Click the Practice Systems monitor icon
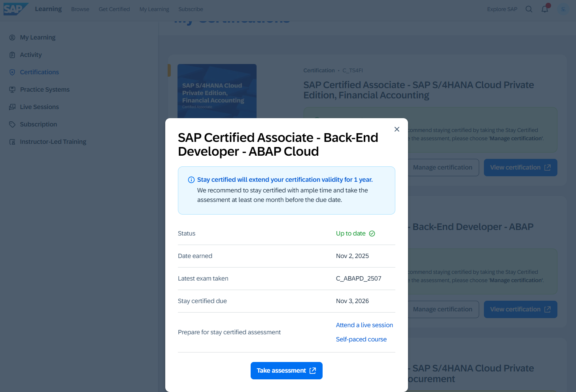The image size is (576, 392). (12, 90)
